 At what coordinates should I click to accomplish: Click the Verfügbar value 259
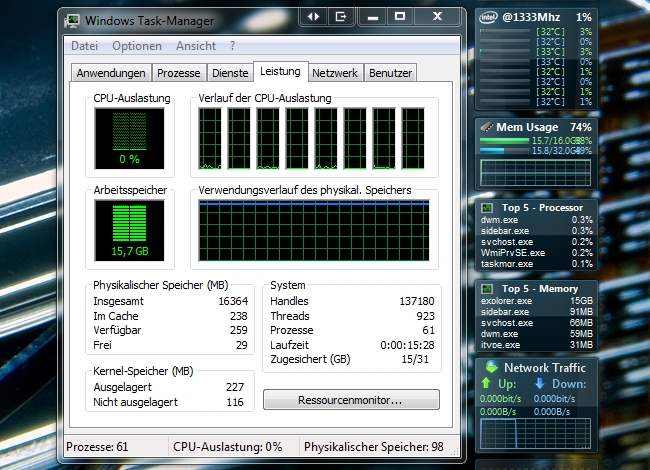click(239, 330)
